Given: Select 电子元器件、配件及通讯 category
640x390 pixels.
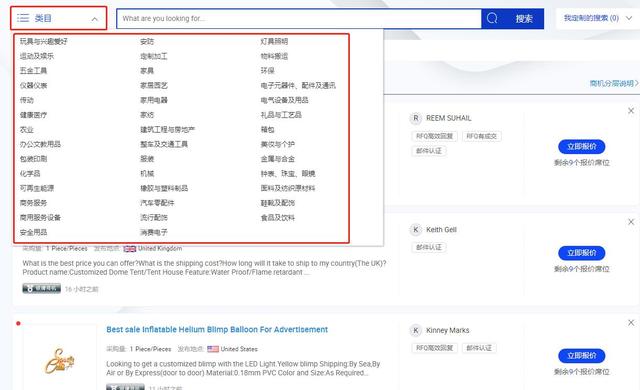Looking at the screenshot, I should click(x=298, y=85).
